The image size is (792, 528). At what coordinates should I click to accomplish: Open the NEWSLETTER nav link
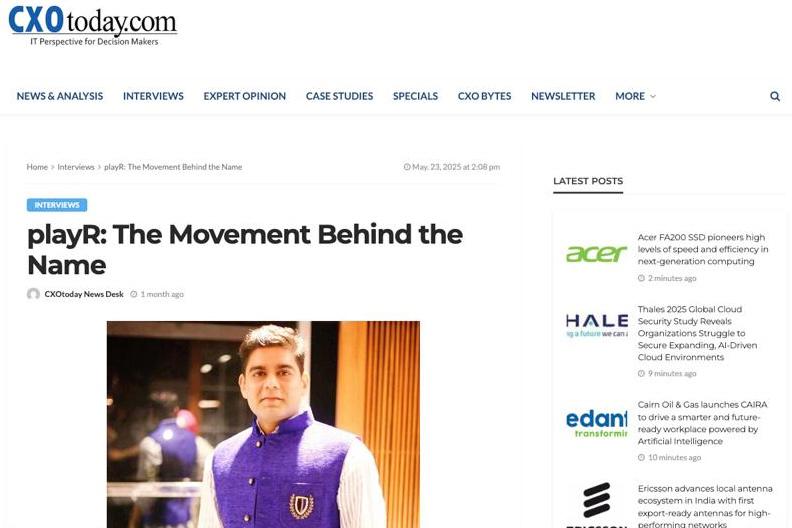[563, 96]
